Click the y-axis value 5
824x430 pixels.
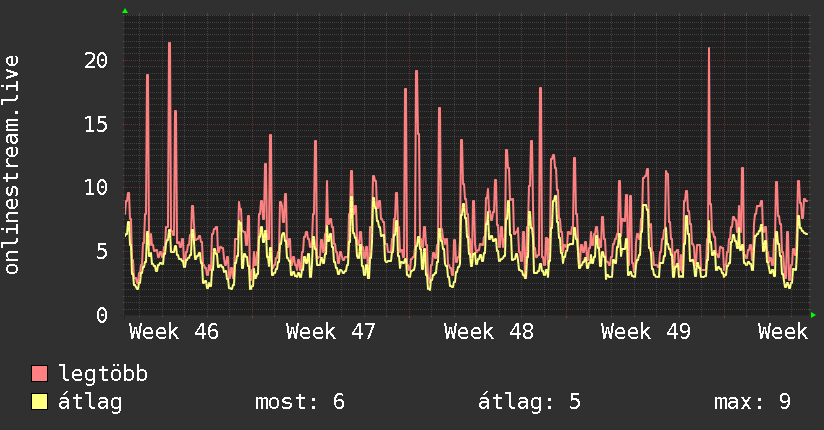(102, 251)
